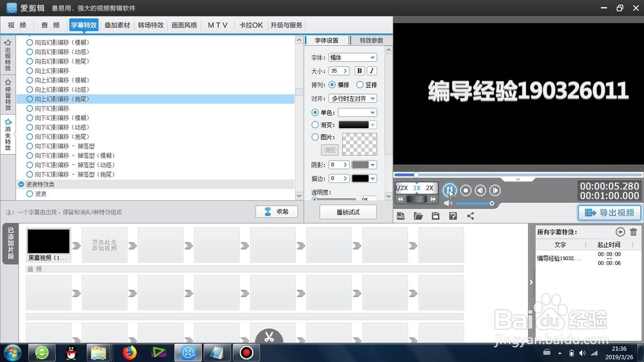The width and height of the screenshot is (644, 362).
Task: Select 向右幻影偏移（模糊）effect
Action: click(58, 43)
